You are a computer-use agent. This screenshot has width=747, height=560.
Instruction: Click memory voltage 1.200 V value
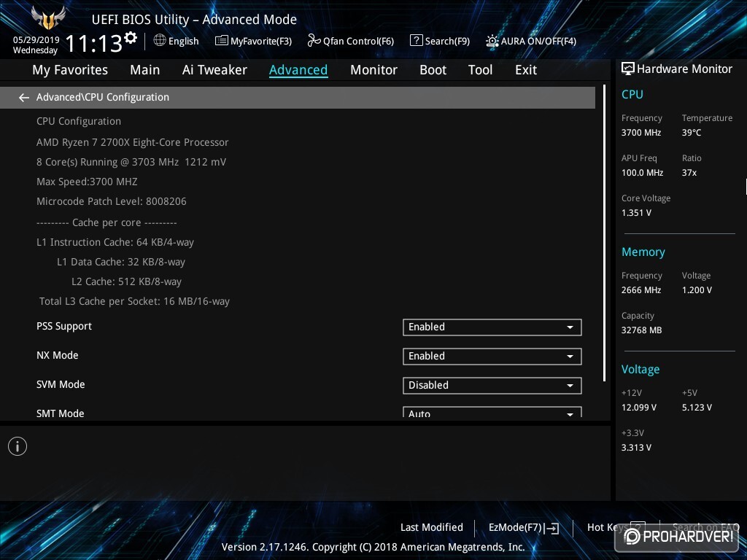(697, 290)
